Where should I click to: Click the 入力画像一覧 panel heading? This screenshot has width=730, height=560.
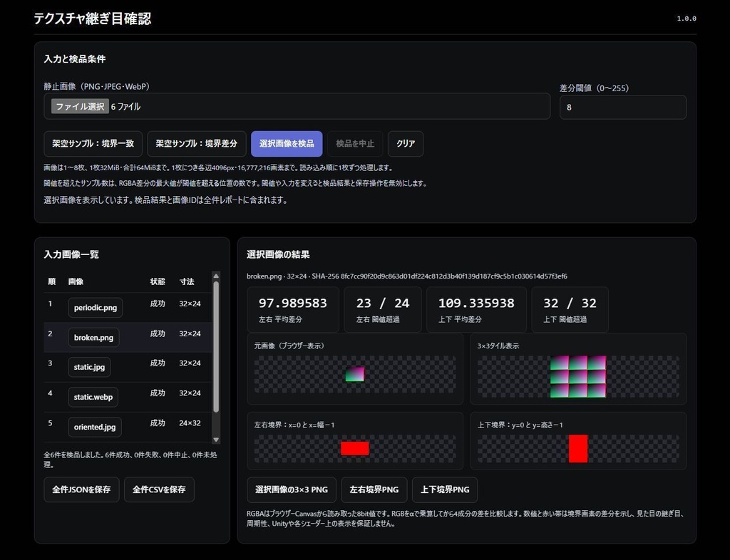(71, 254)
